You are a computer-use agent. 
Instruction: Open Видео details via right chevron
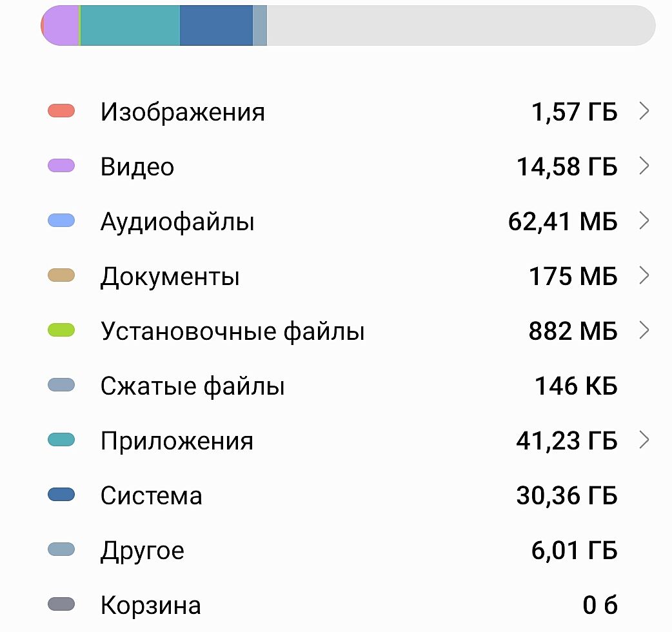643,166
